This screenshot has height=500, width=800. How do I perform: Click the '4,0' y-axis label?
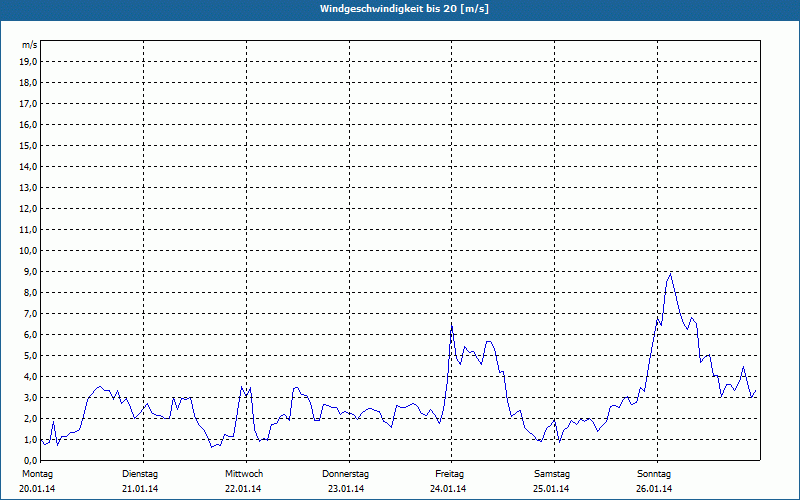(x=30, y=377)
